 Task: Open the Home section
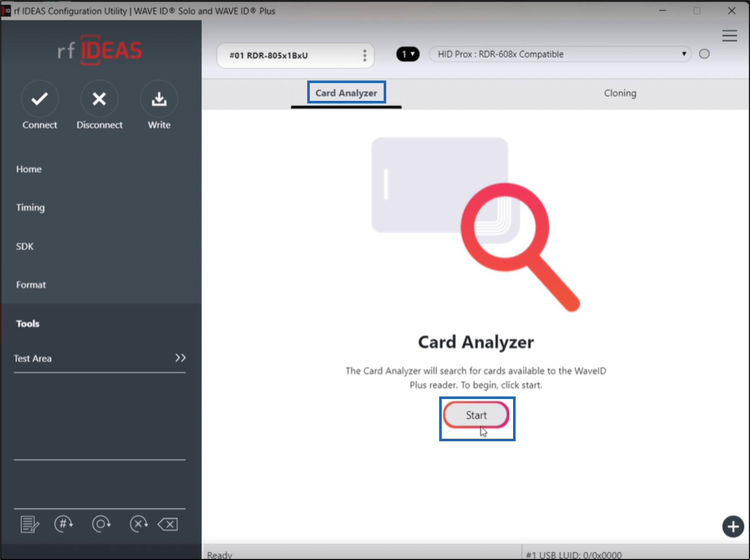[29, 169]
